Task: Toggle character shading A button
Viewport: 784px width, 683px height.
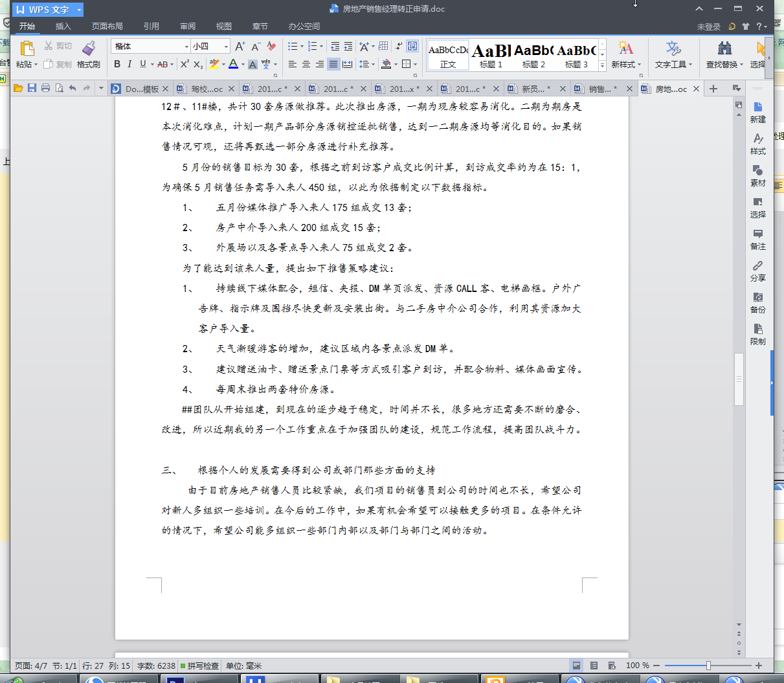Action: point(252,64)
